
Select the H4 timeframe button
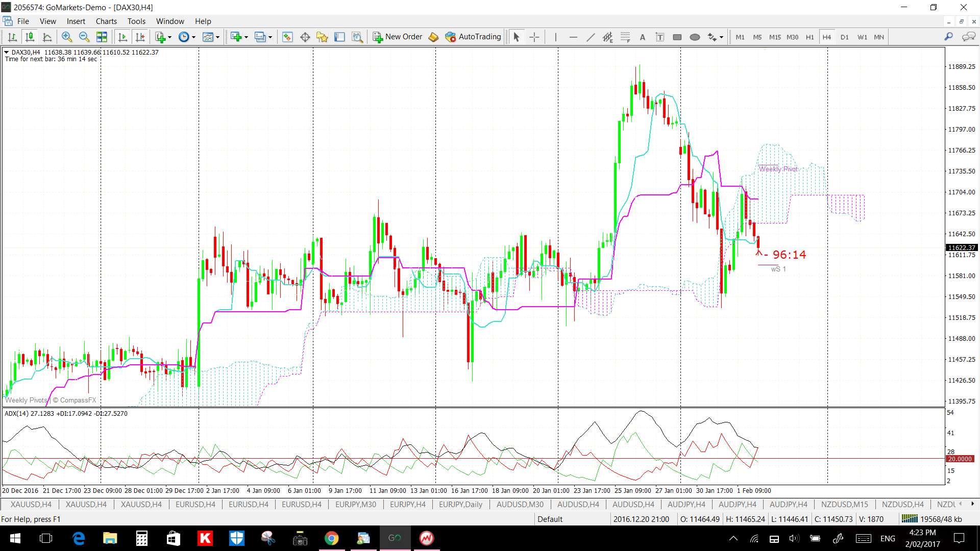[x=827, y=37]
